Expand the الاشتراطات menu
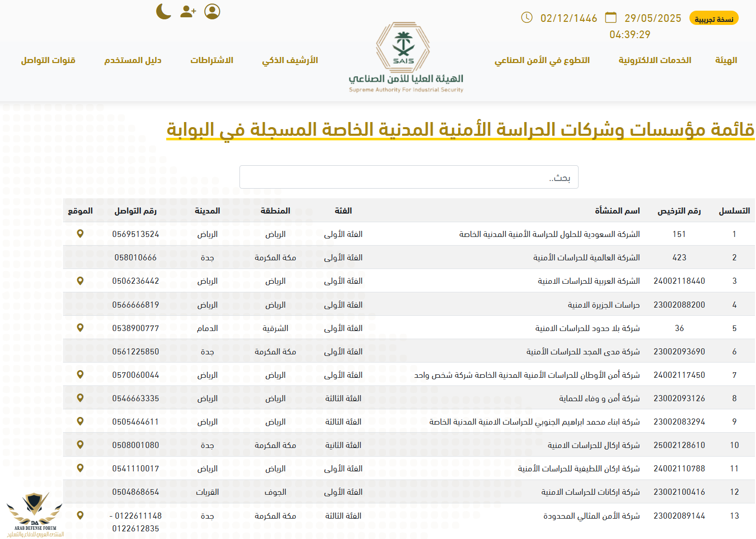 [x=211, y=60]
